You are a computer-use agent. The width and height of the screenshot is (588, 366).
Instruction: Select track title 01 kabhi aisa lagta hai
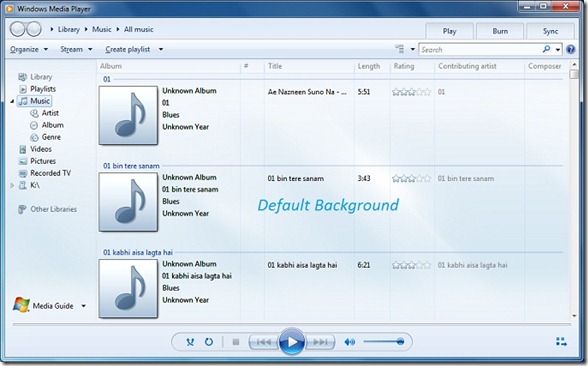(x=302, y=265)
